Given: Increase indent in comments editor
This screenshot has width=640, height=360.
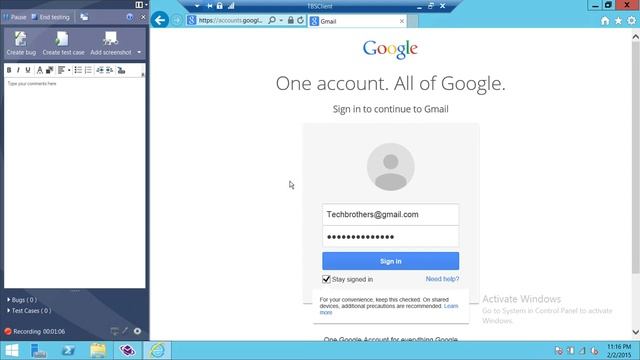Looking at the screenshot, I should coord(110,70).
